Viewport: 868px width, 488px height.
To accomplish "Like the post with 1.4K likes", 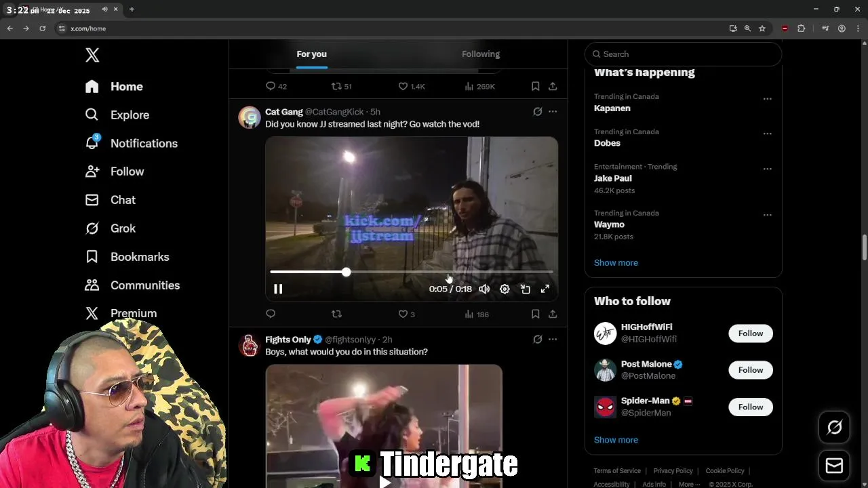I will click(x=403, y=86).
